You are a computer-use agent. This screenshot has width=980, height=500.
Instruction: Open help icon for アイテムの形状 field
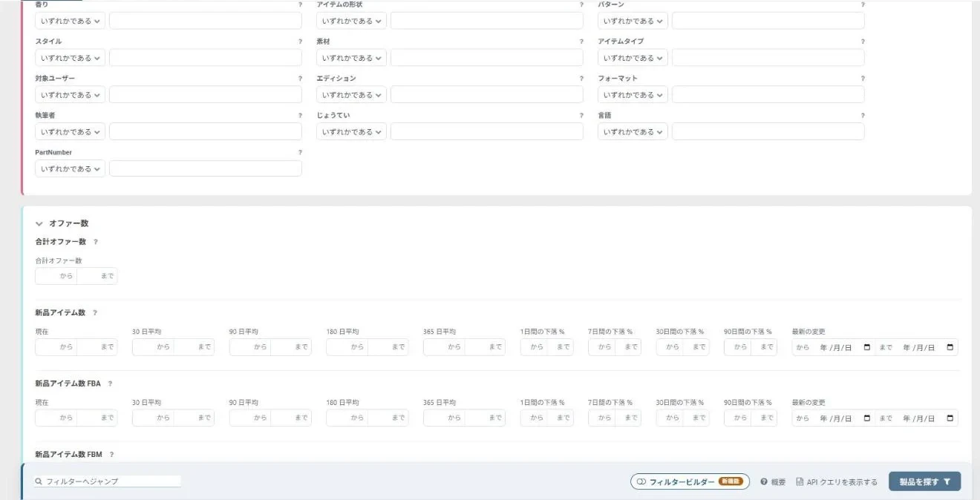(581, 4)
